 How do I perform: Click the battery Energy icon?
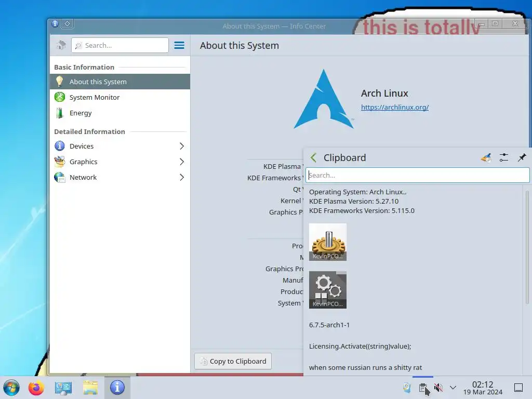pyautogui.click(x=60, y=113)
